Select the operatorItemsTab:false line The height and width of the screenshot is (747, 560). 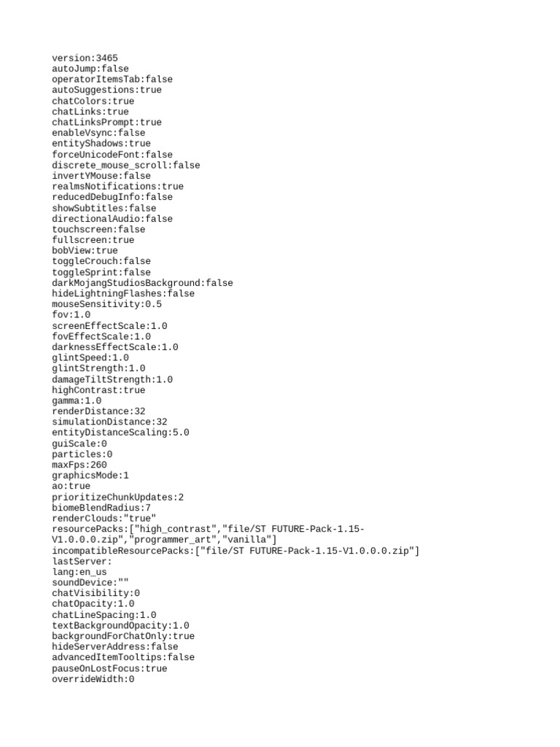tap(112, 80)
